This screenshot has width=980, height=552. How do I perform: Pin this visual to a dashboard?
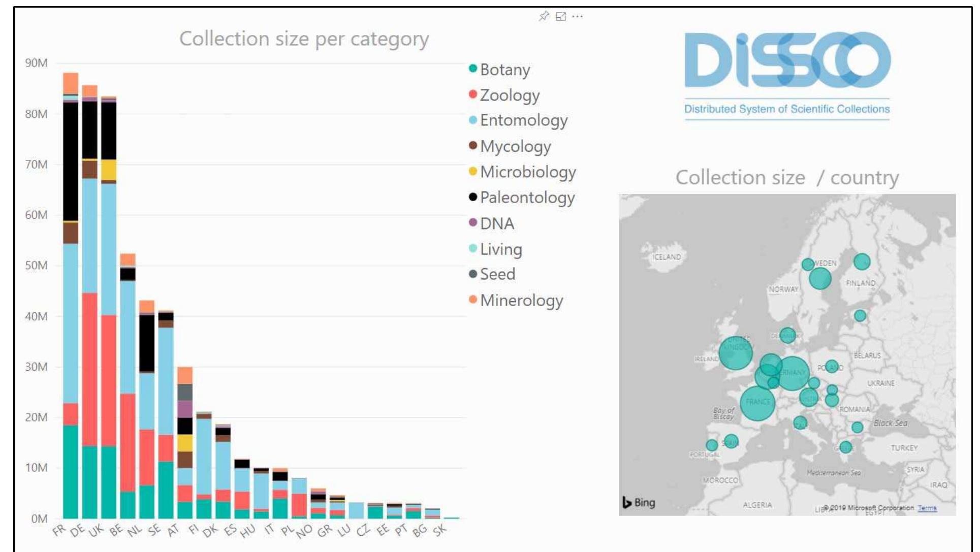pos(544,17)
